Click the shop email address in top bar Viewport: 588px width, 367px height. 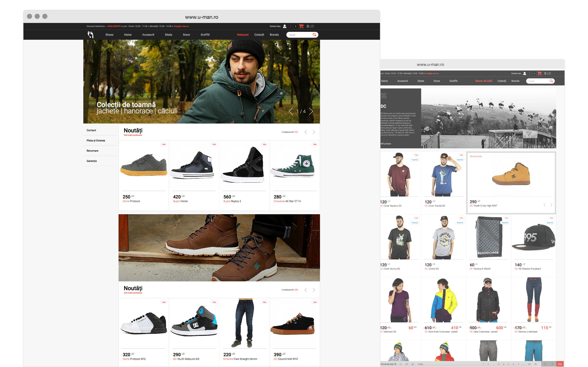[x=181, y=26]
